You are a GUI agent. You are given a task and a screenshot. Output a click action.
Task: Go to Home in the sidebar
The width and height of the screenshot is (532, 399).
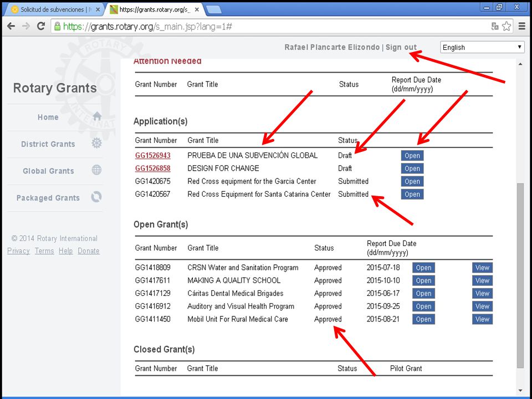[48, 117]
